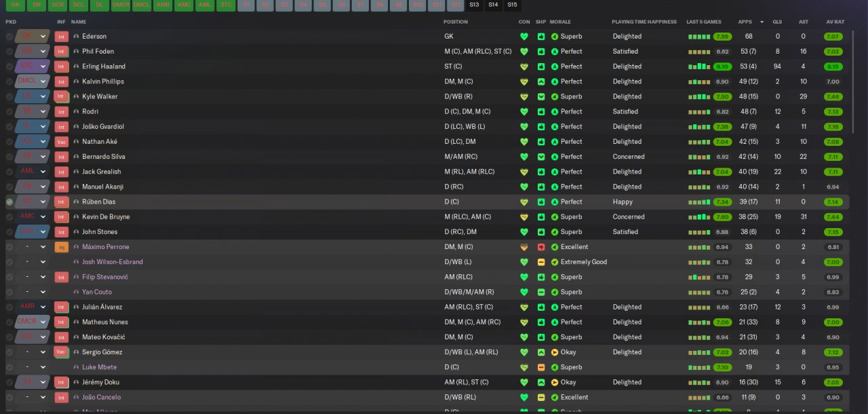Click the person icon beside Phil Foden's name
Viewport: 868px width, 414px height.
coord(76,52)
